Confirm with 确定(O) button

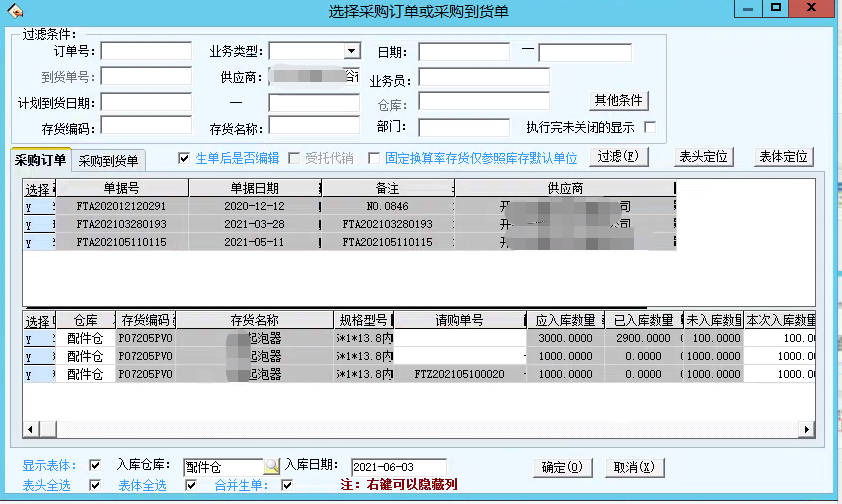click(x=562, y=467)
